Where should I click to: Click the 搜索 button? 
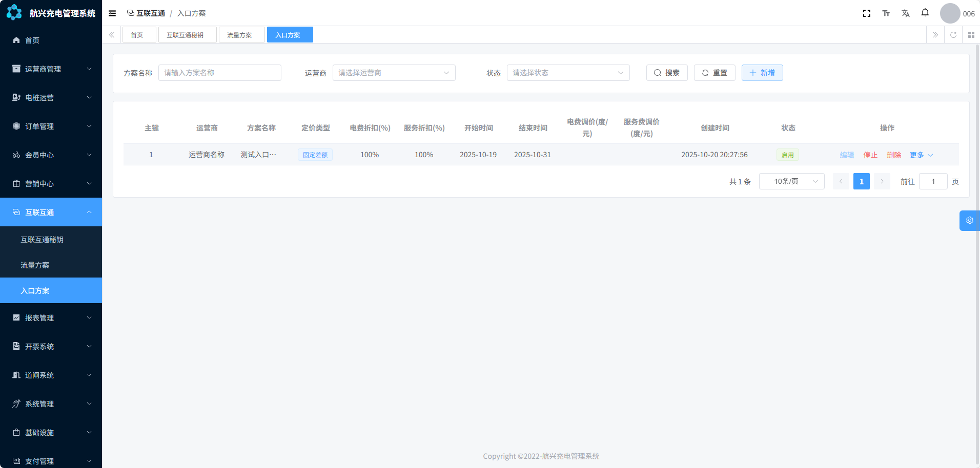tap(666, 73)
